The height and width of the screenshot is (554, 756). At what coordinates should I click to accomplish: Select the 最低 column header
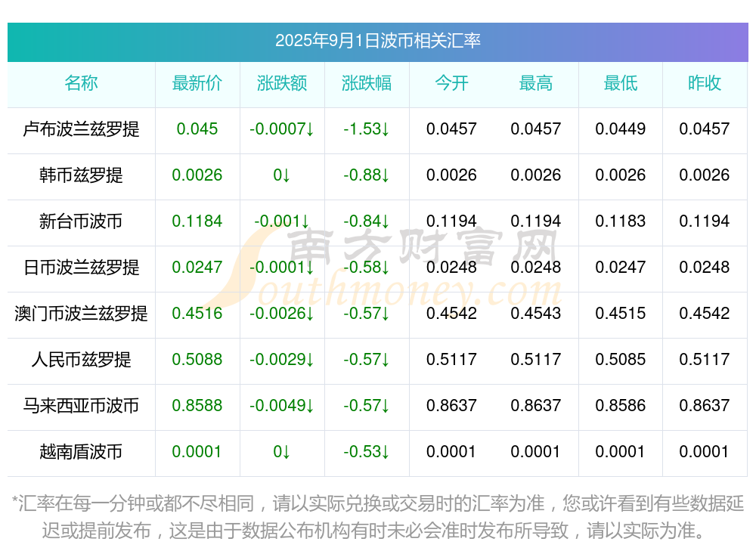[x=621, y=83]
